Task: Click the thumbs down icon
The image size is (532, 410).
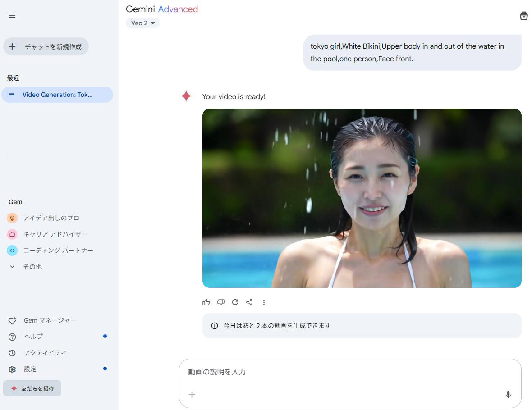Action: pos(220,302)
